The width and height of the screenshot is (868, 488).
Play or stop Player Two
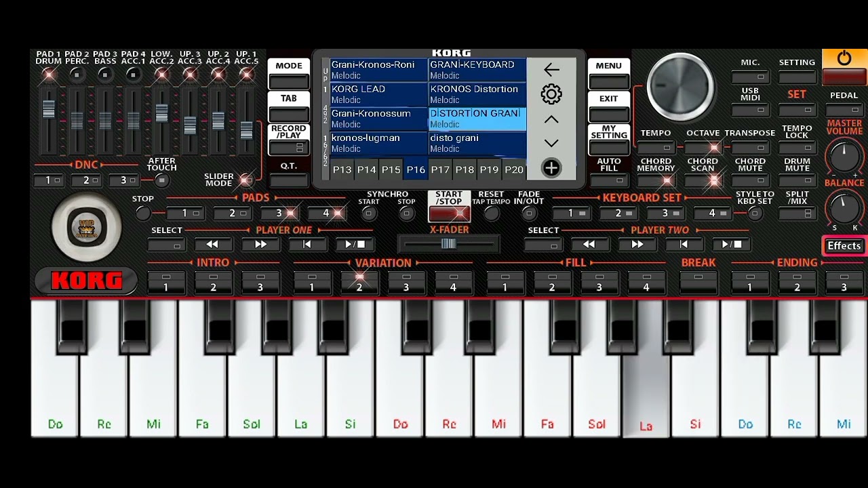pos(732,245)
